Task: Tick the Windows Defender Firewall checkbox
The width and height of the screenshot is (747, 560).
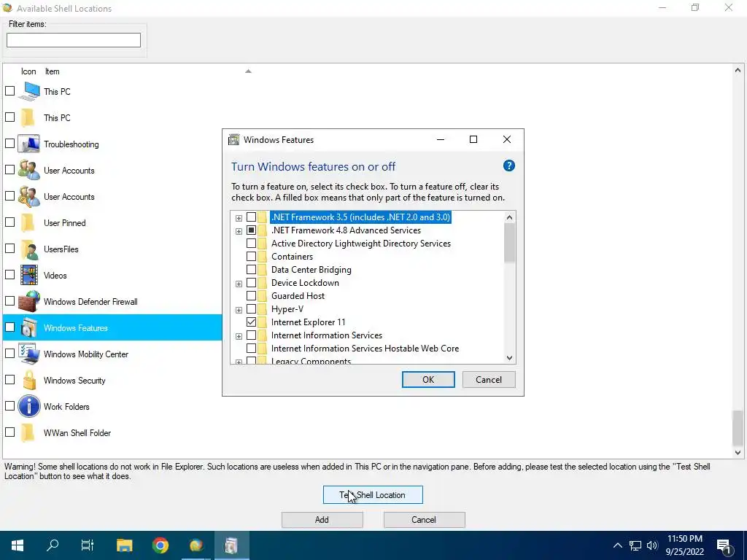Action: tap(10, 300)
